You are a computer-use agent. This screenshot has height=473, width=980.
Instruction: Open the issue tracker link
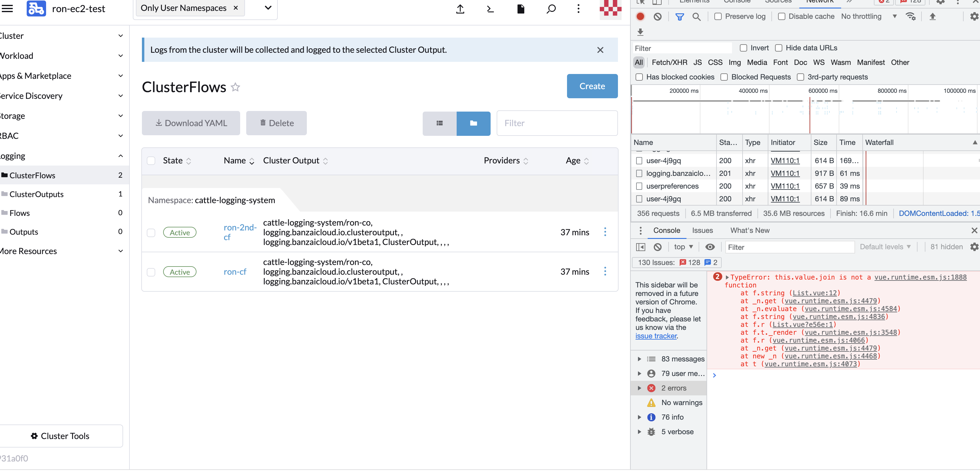click(x=656, y=336)
